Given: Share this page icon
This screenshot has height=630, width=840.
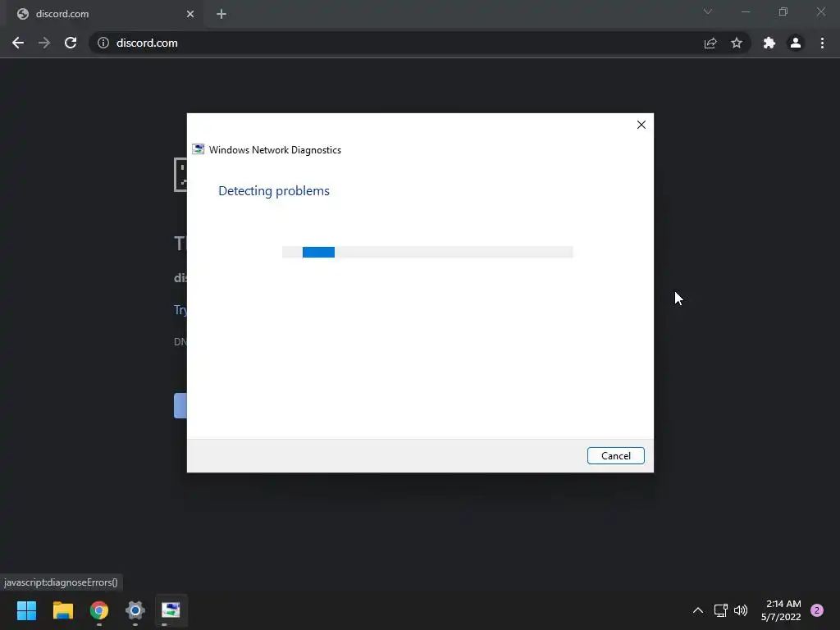Looking at the screenshot, I should pos(710,43).
